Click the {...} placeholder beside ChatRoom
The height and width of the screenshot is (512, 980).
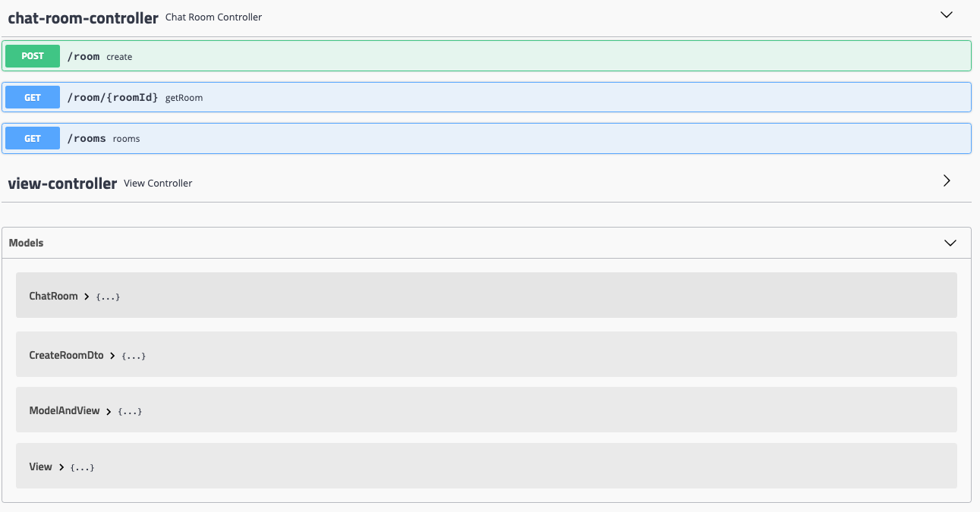pos(108,297)
